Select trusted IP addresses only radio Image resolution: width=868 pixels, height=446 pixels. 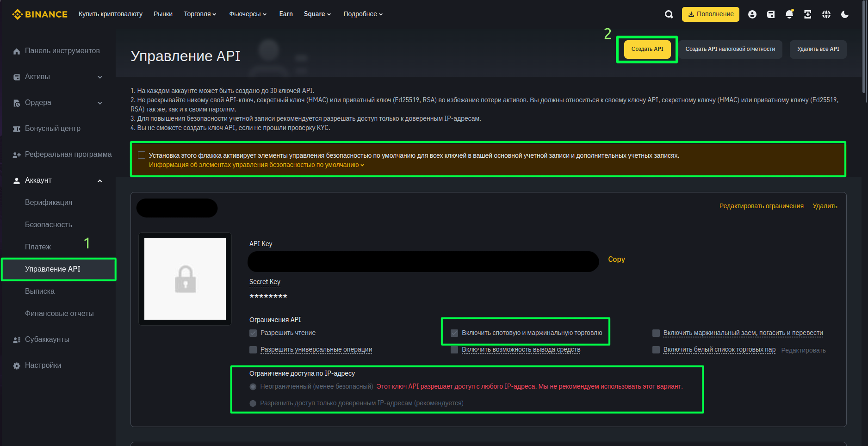(x=253, y=403)
